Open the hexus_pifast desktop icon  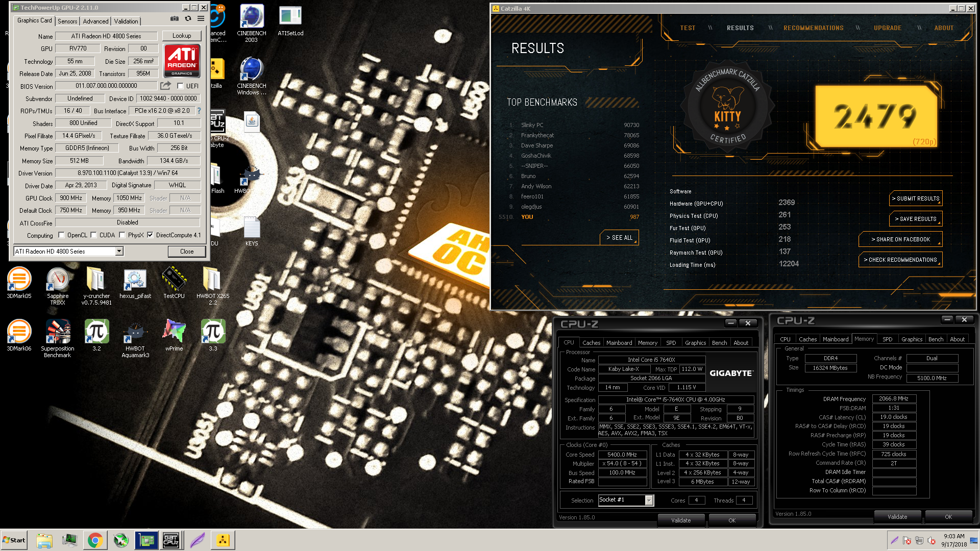click(x=135, y=283)
